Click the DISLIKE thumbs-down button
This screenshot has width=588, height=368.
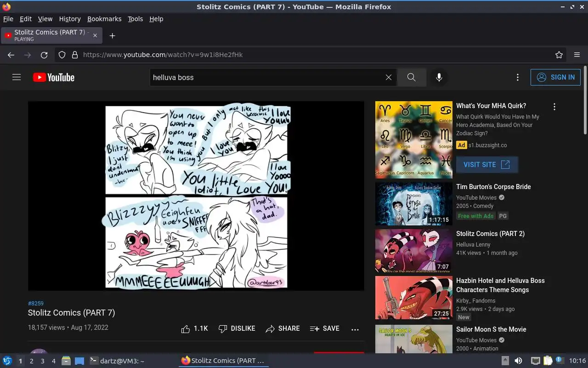237,328
